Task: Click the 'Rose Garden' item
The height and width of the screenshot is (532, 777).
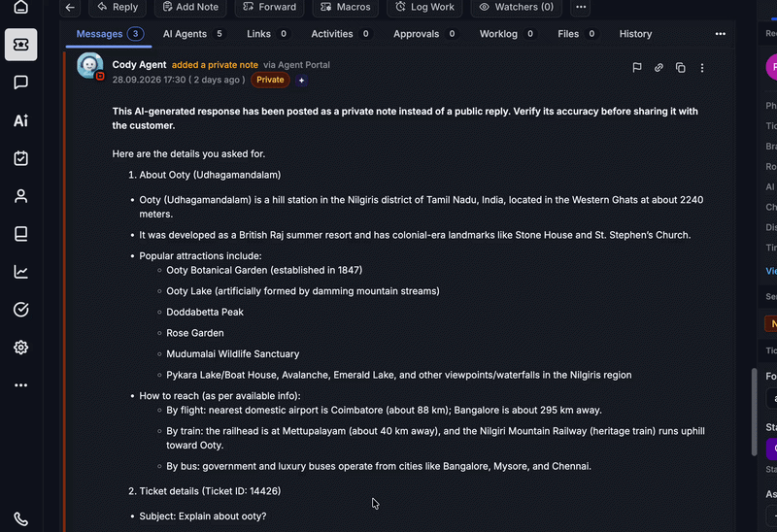Action: click(195, 333)
